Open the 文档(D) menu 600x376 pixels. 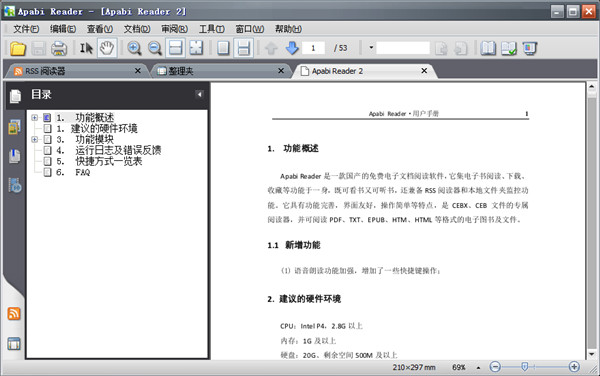pos(137,29)
